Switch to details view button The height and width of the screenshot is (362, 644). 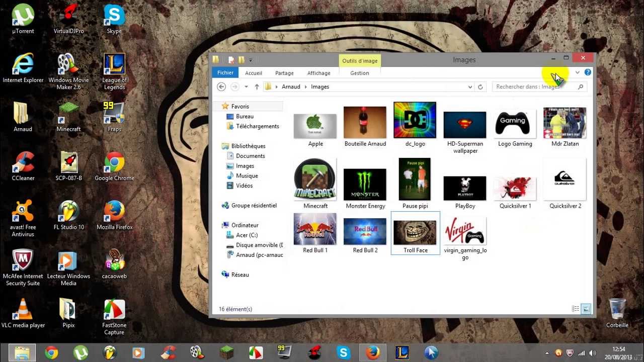(x=576, y=309)
